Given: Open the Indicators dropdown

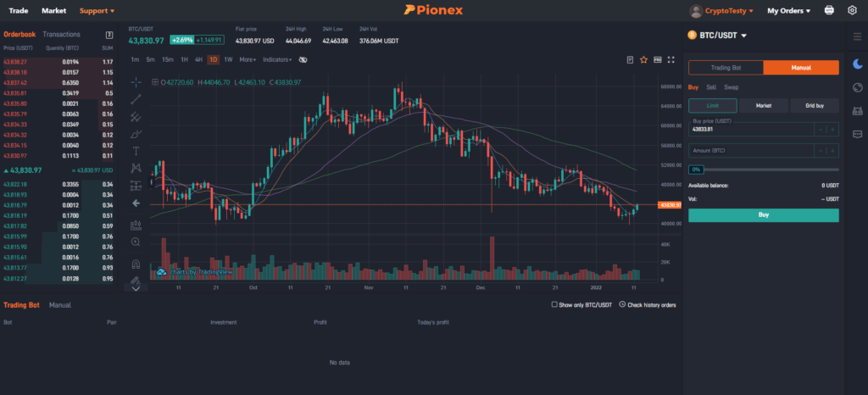Looking at the screenshot, I should (277, 59).
